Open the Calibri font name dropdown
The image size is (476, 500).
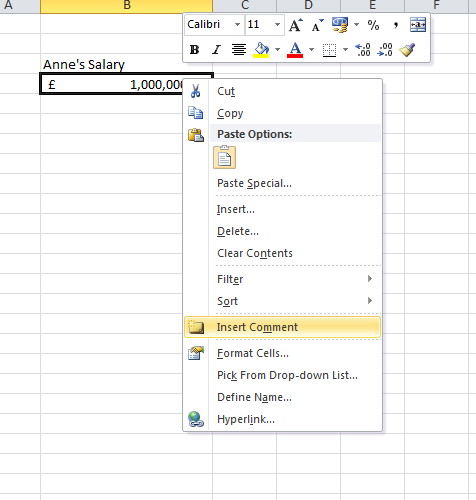click(237, 25)
